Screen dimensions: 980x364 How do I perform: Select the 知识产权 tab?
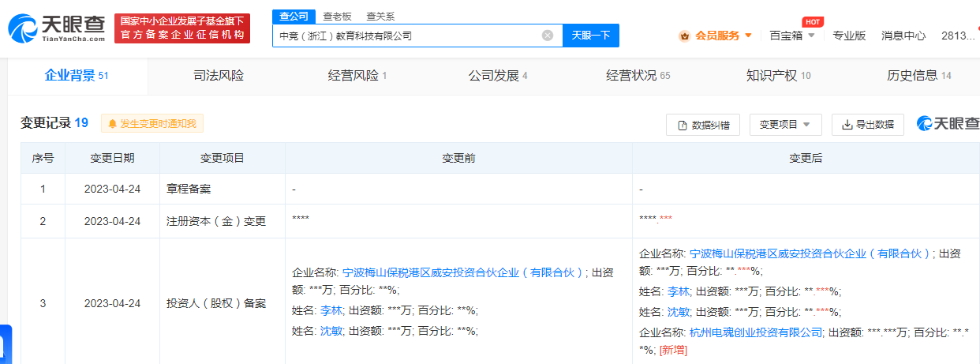(778, 76)
